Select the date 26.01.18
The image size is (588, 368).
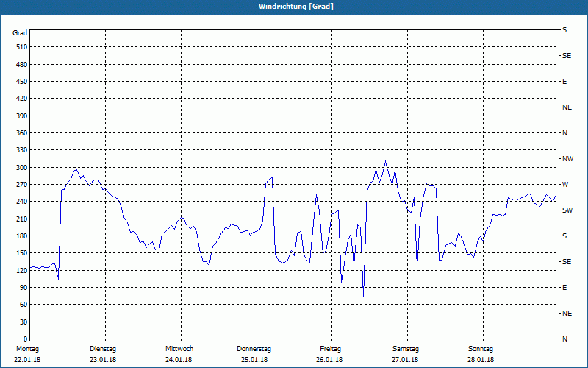pyautogui.click(x=329, y=360)
